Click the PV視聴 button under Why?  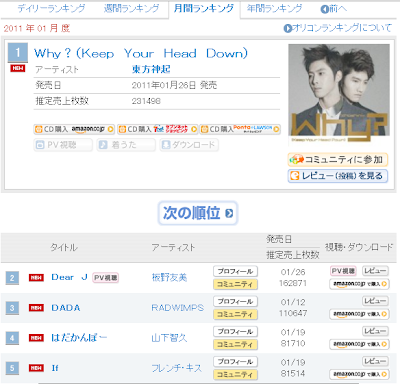[x=63, y=145]
